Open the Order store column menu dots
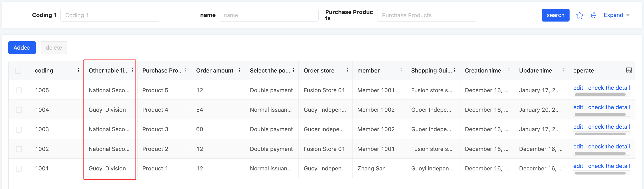The width and height of the screenshot is (644, 189). 347,70
